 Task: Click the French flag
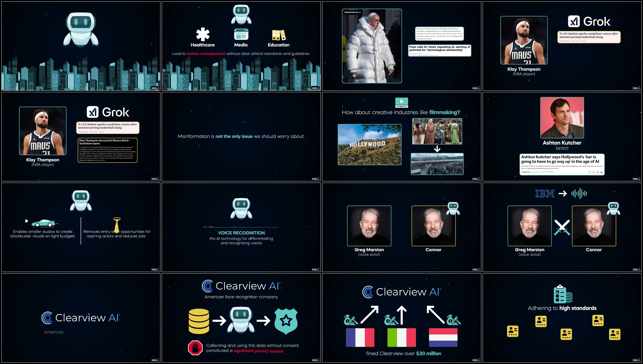coord(360,337)
